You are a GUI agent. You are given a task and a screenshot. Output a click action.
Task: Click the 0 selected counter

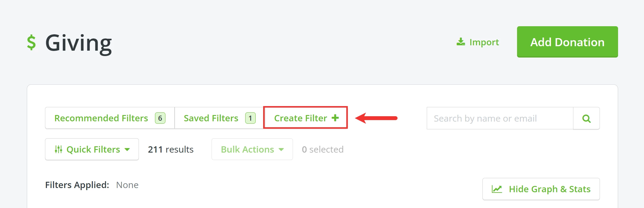[323, 149]
